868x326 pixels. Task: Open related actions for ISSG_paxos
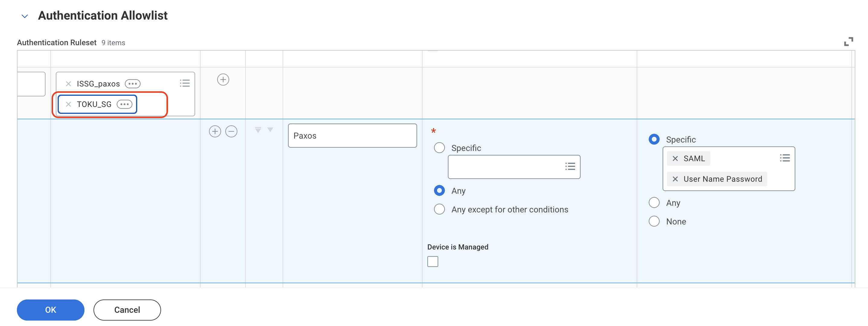pyautogui.click(x=133, y=83)
